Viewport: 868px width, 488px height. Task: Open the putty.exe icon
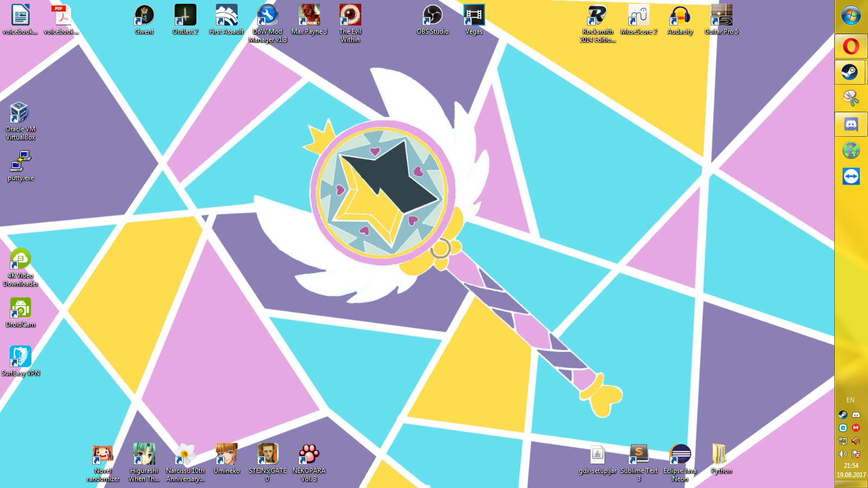click(21, 166)
